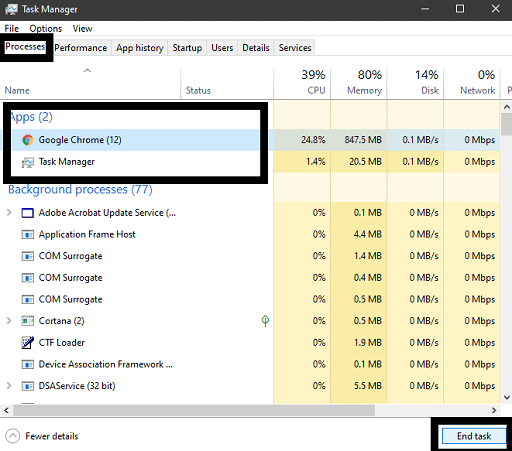Viewport: 512px width, 451px height.
Task: Maximize the Task Manager window
Action: (460, 9)
